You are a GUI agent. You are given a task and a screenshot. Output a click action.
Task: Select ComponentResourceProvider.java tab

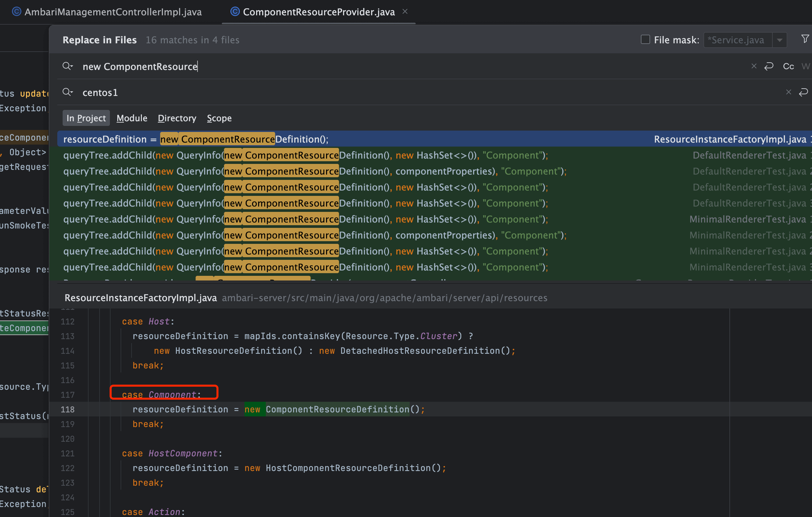click(x=319, y=12)
